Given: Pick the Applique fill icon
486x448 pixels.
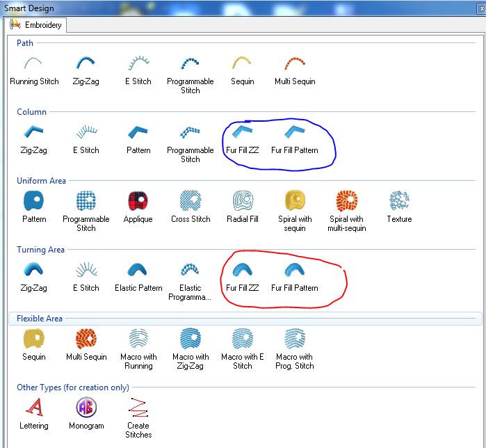Looking at the screenshot, I should (138, 200).
